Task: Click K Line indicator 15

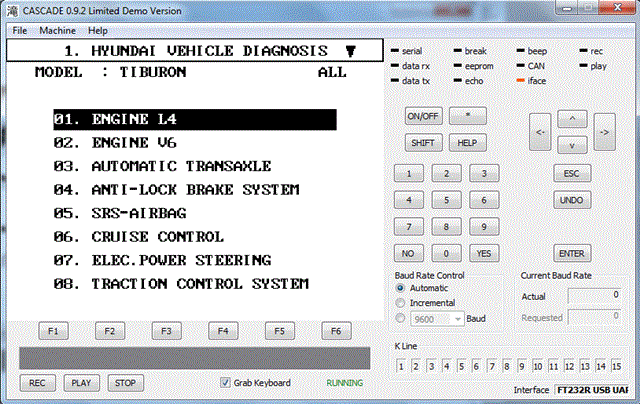Action: tap(616, 366)
